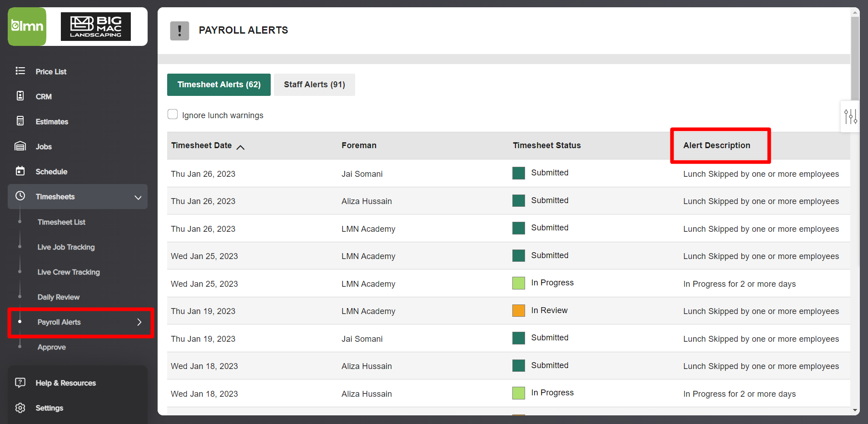Open Live Crew Tracking
This screenshot has height=424, width=868.
point(69,272)
